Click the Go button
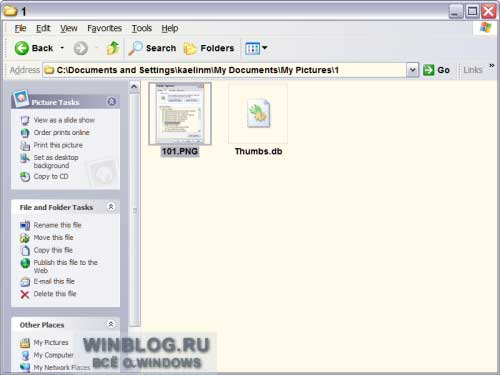 click(437, 70)
